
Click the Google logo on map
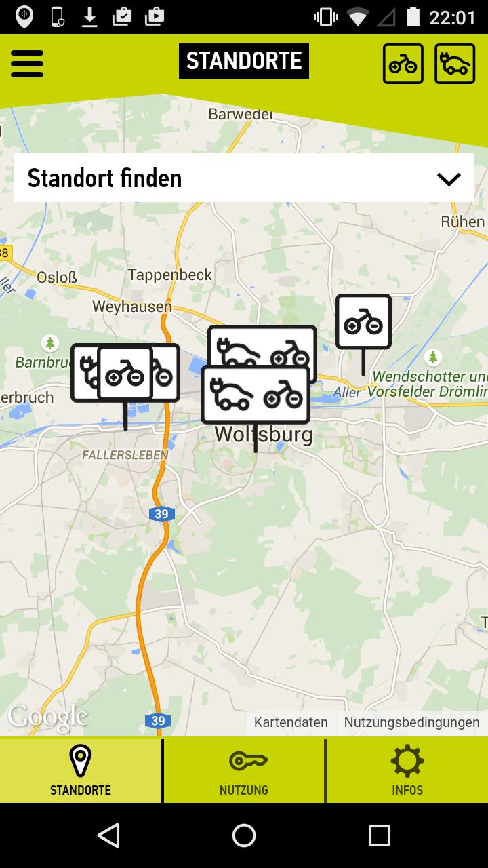(47, 717)
